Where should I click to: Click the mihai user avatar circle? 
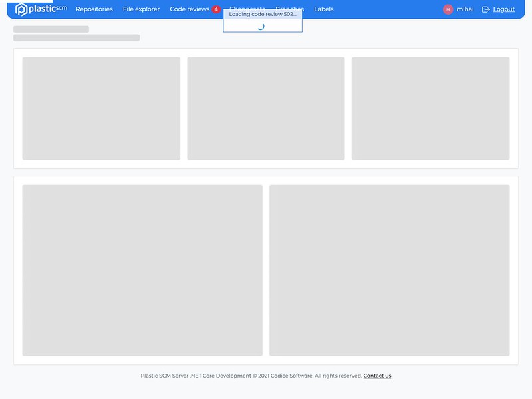pyautogui.click(x=450, y=9)
